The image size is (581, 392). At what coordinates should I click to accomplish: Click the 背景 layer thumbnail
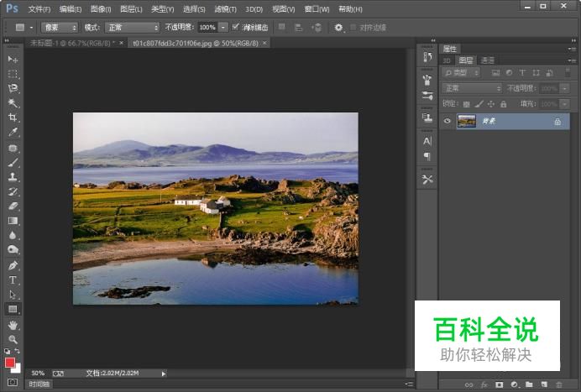[466, 122]
